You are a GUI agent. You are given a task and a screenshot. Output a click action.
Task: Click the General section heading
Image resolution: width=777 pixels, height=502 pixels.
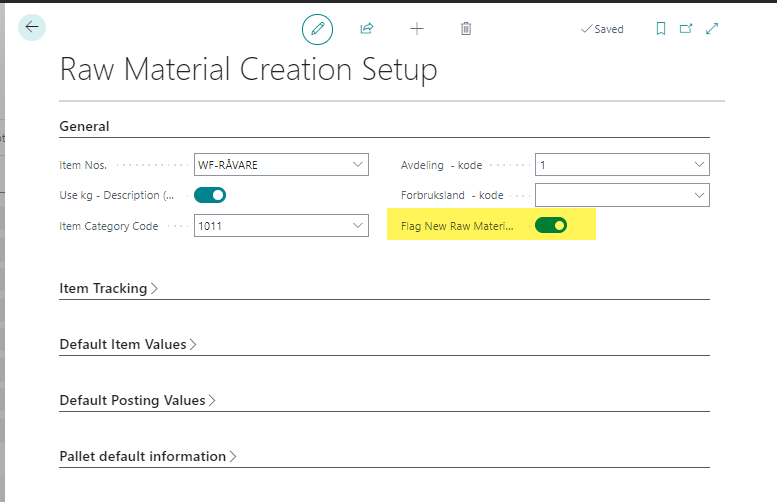[84, 126]
